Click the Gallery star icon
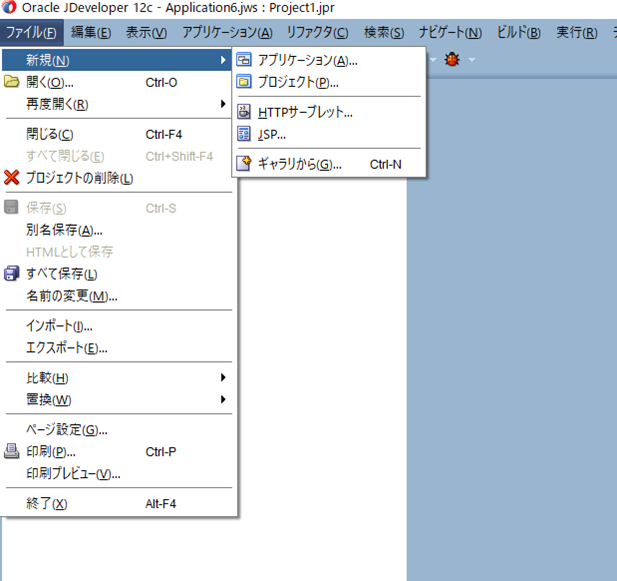The width and height of the screenshot is (617, 581). tap(244, 164)
